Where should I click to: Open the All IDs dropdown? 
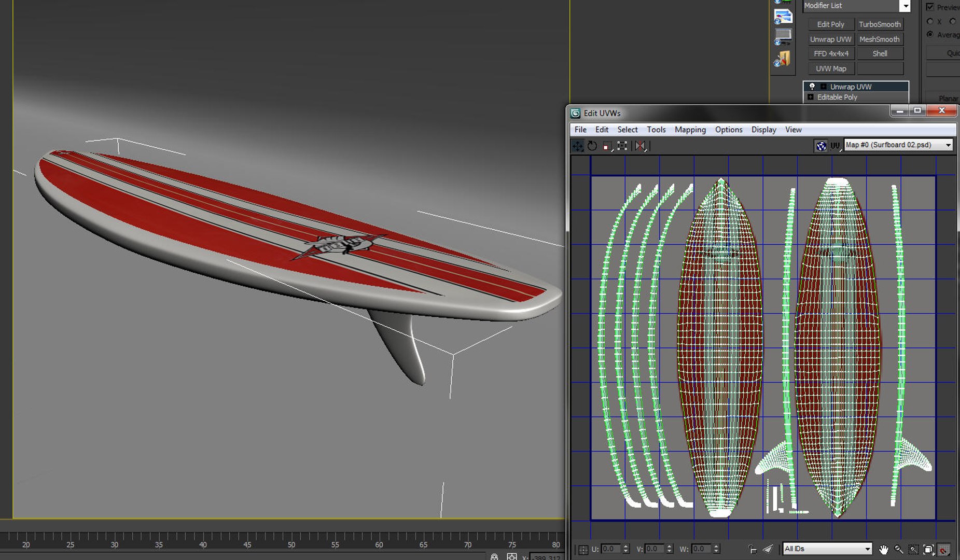coord(827,549)
